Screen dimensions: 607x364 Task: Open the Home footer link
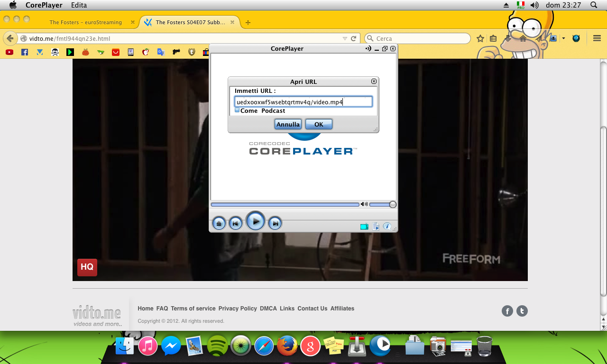coord(146,309)
